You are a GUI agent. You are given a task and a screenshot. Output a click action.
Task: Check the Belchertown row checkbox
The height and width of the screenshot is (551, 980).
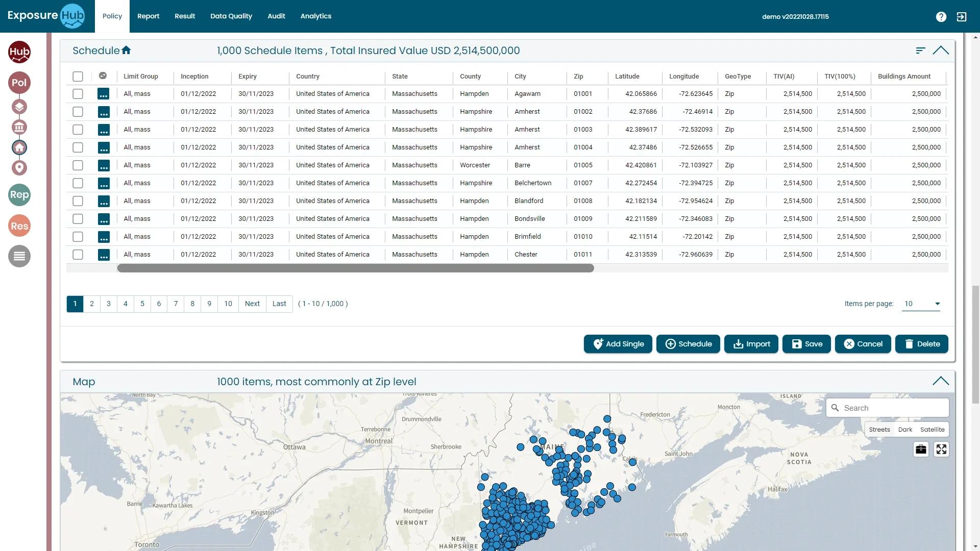point(78,183)
